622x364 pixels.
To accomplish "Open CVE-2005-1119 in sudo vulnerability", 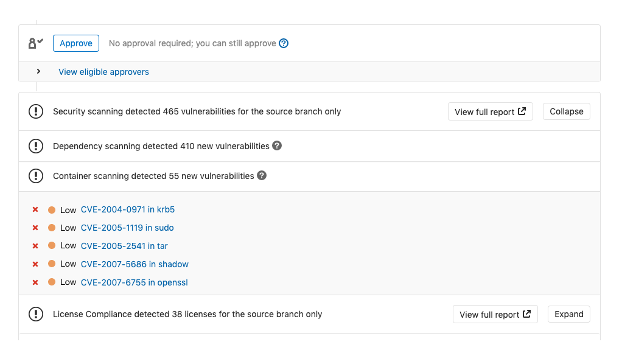I will [127, 228].
